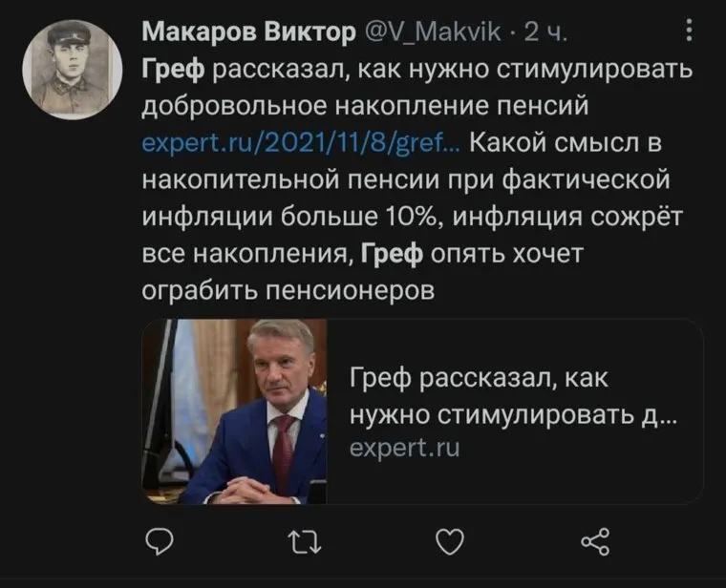Open the author's profile picture
Image resolution: width=726 pixels, height=588 pixels.
[x=66, y=65]
